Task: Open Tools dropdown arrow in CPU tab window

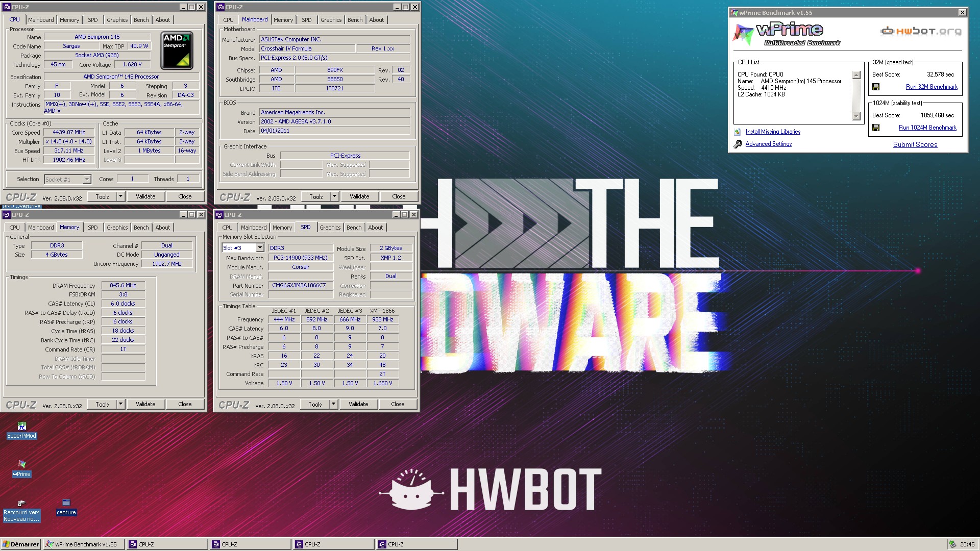Action: tap(120, 196)
